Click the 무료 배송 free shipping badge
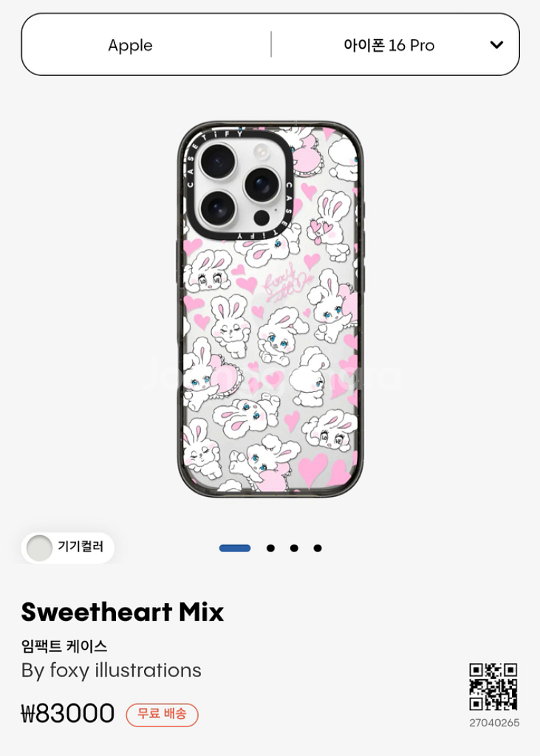The height and width of the screenshot is (756, 540). coord(162,714)
